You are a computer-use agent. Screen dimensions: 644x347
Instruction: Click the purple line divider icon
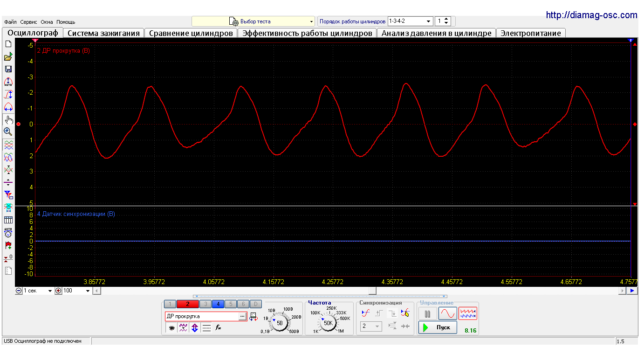8,182
